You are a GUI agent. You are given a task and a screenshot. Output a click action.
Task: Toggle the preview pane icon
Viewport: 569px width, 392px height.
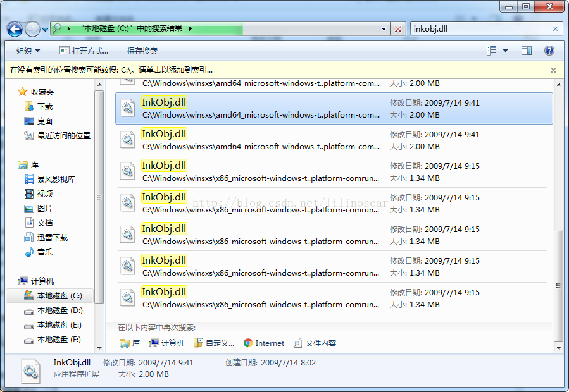click(527, 51)
